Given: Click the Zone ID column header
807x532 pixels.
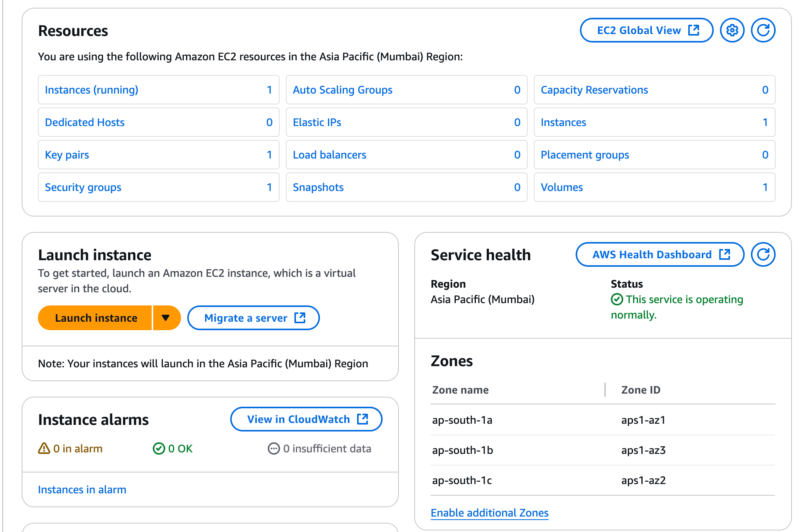Looking at the screenshot, I should [x=641, y=390].
